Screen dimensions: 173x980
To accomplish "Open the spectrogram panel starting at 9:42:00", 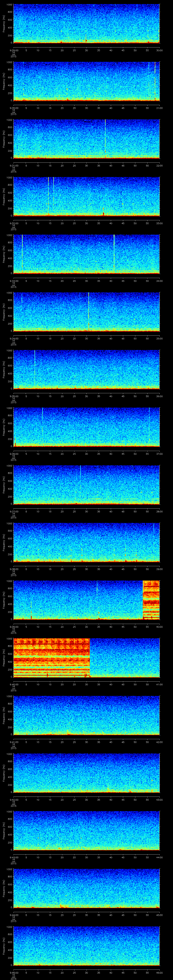I will 86,773.
